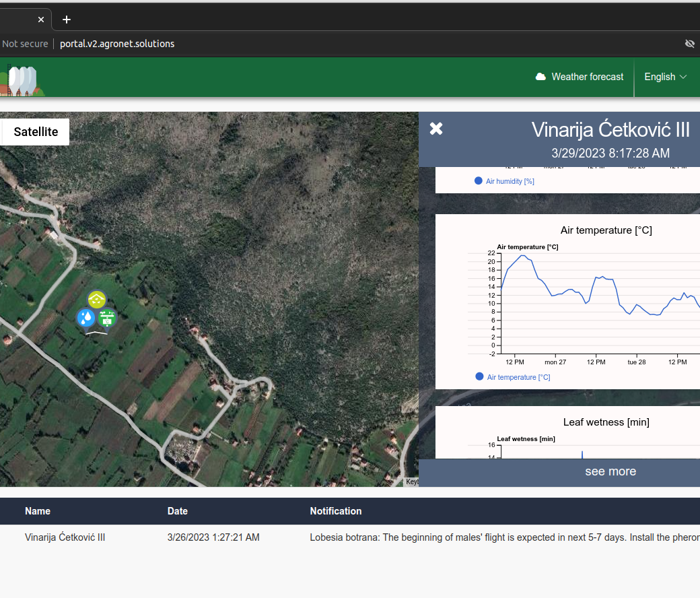Open the English language dropdown
700x598 pixels.
[x=665, y=77]
